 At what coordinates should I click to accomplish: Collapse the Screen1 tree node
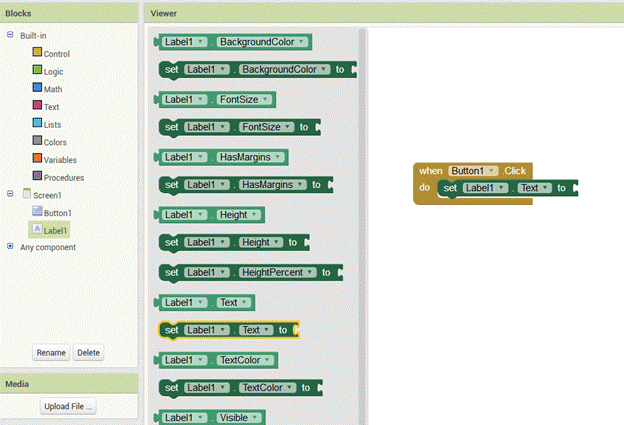point(10,194)
